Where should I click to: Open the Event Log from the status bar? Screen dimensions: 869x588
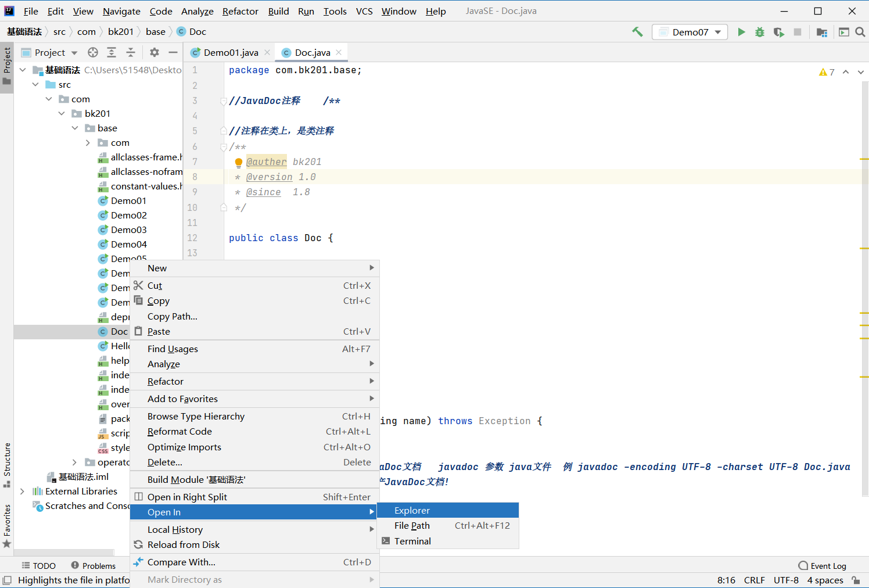coord(823,566)
